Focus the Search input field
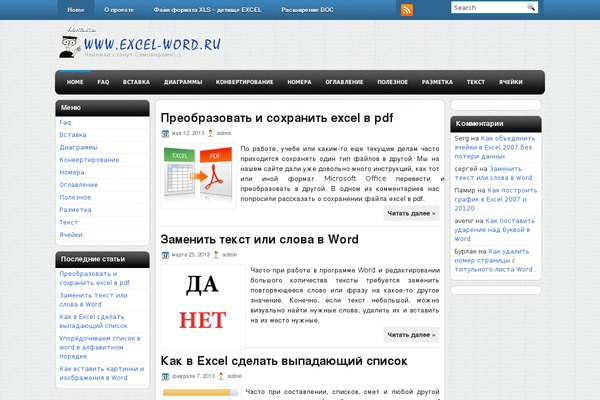 click(x=489, y=7)
